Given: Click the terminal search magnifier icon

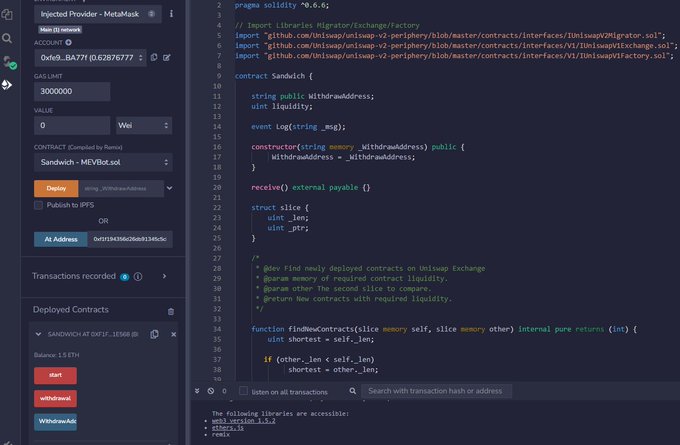Looking at the screenshot, I should coord(353,391).
